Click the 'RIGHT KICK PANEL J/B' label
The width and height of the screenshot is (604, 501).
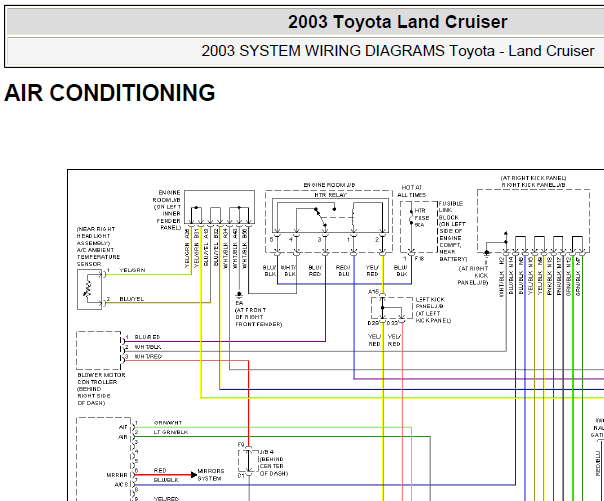[533, 185]
